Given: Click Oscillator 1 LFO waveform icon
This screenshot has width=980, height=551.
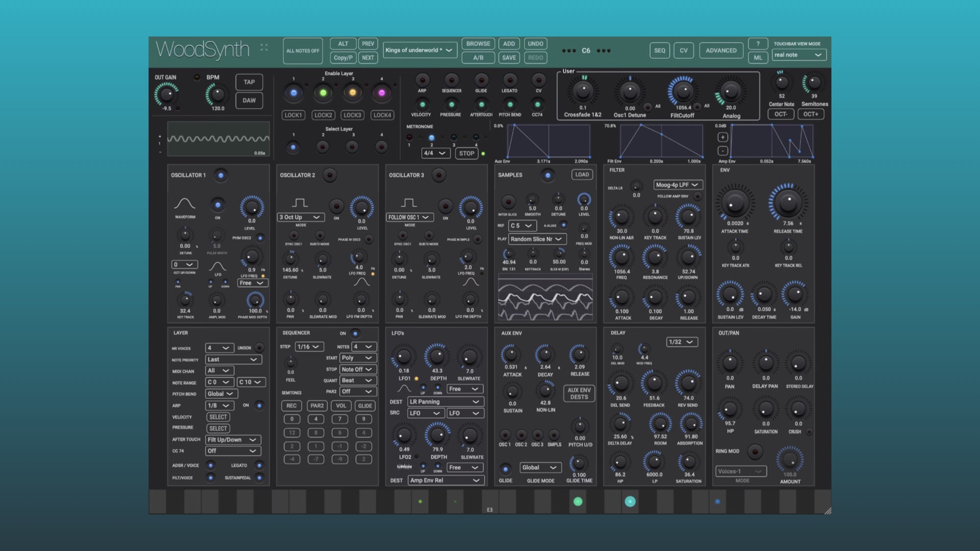Looking at the screenshot, I should [x=217, y=266].
